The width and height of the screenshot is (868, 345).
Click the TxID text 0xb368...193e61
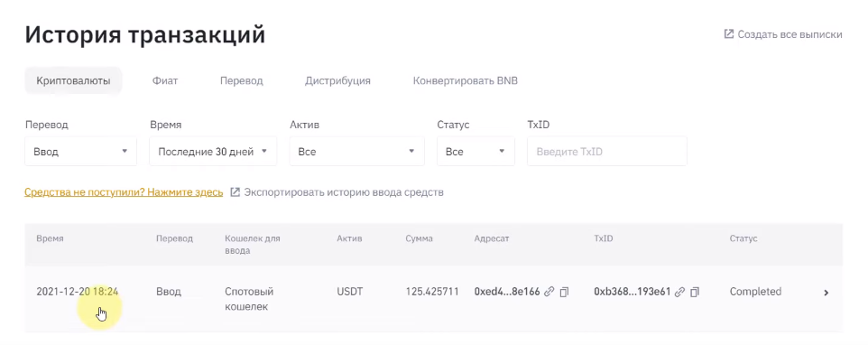coord(633,292)
